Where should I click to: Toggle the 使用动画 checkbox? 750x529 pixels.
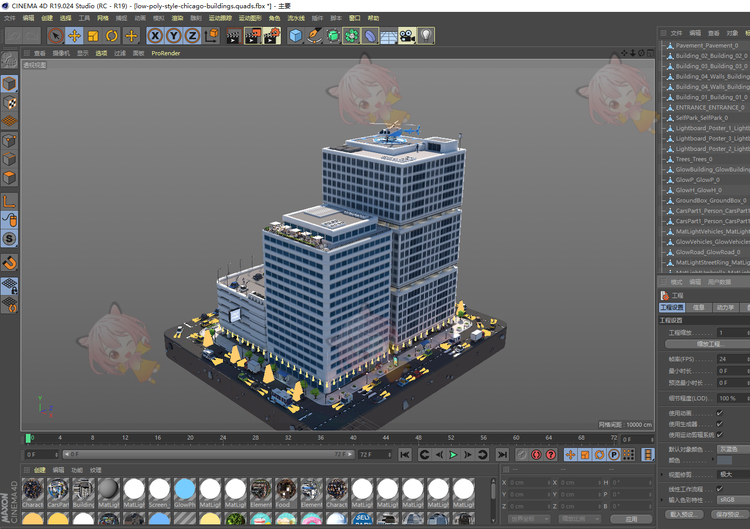click(719, 413)
